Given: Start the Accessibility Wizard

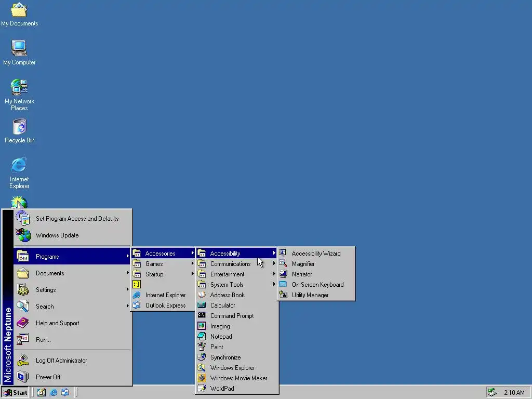Looking at the screenshot, I should [x=316, y=254].
